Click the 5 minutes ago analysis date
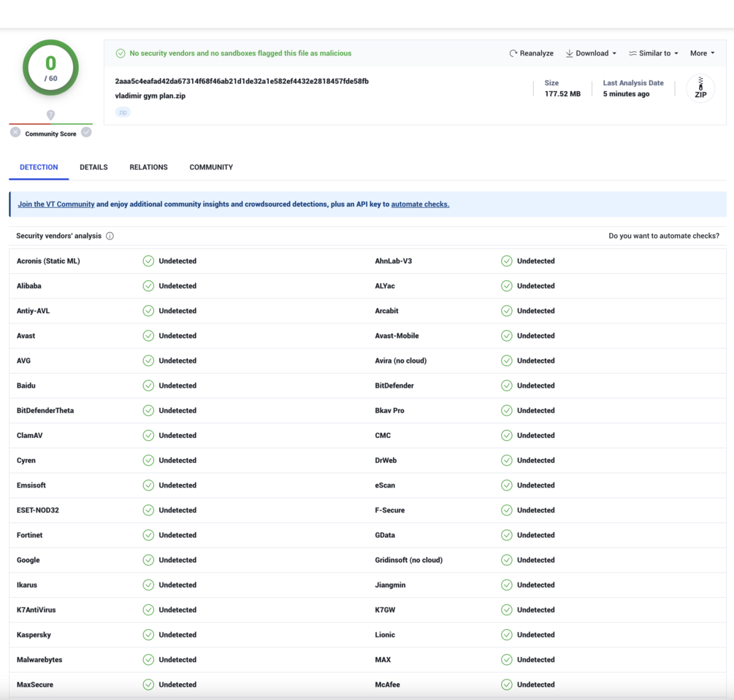This screenshot has width=734, height=700. pyautogui.click(x=626, y=94)
